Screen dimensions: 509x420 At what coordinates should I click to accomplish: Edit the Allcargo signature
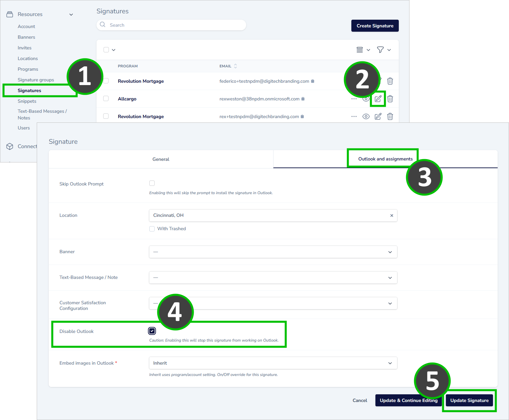[x=378, y=99]
